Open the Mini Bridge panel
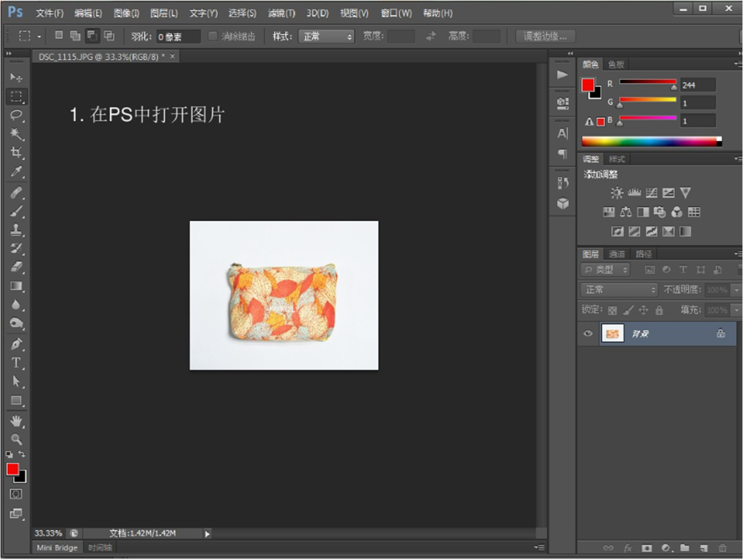 (x=57, y=547)
